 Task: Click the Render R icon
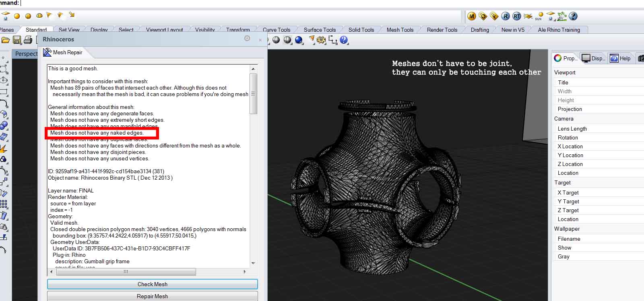click(x=506, y=16)
